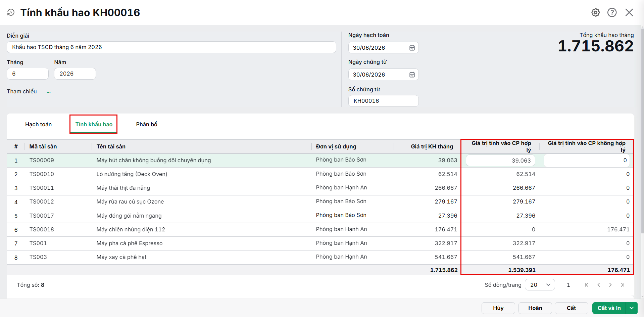Screen dimensions: 644x317
Task: Select asset code TS00009
Action: (42, 161)
